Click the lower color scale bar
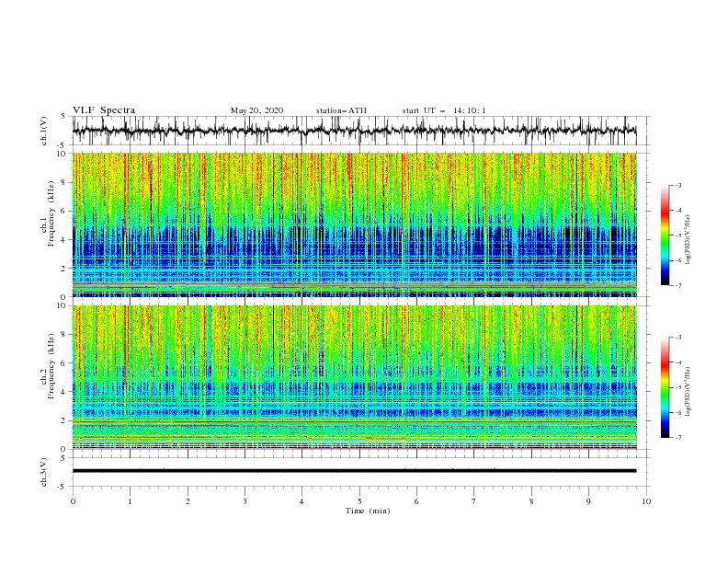 coord(665,387)
